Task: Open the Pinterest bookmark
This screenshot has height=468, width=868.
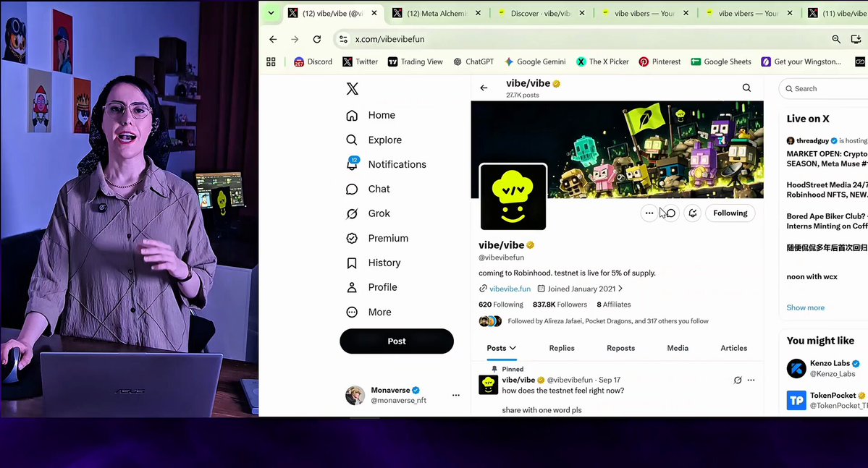Action: [660, 62]
